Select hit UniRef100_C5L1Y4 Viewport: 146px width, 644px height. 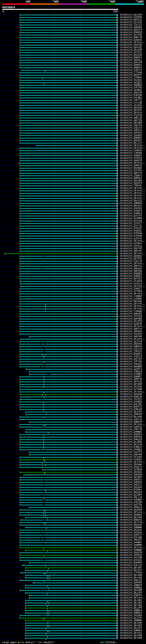(131, 349)
